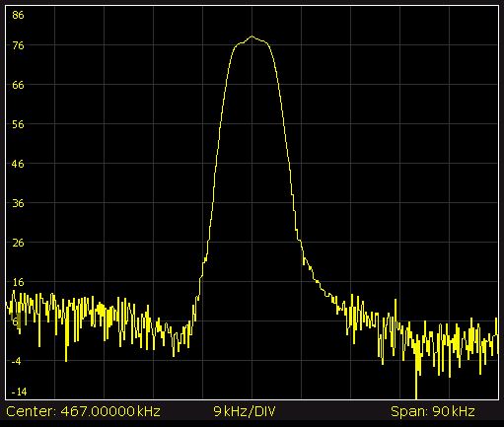Click the Span 90 kHz readout
Viewport: 504px width, 427px height.
coord(433,411)
